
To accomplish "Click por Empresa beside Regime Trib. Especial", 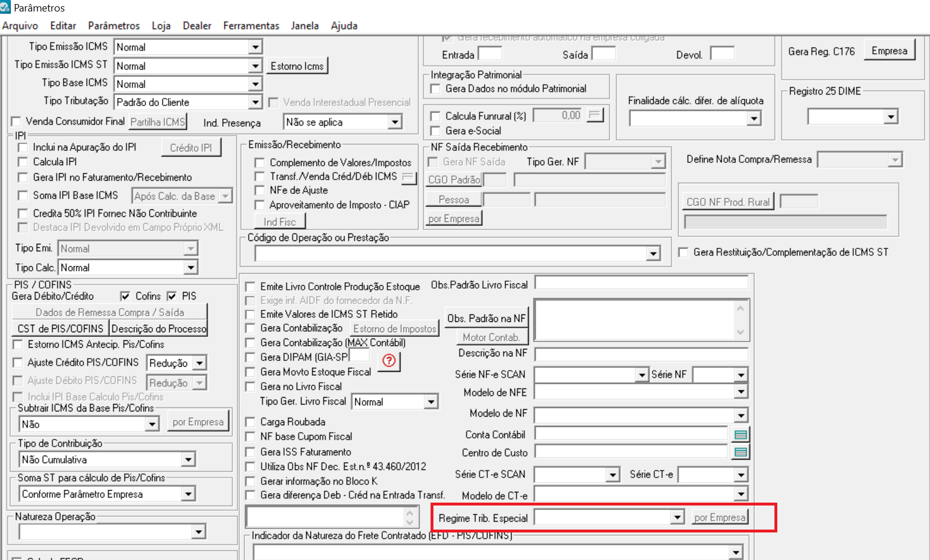I will (720, 518).
